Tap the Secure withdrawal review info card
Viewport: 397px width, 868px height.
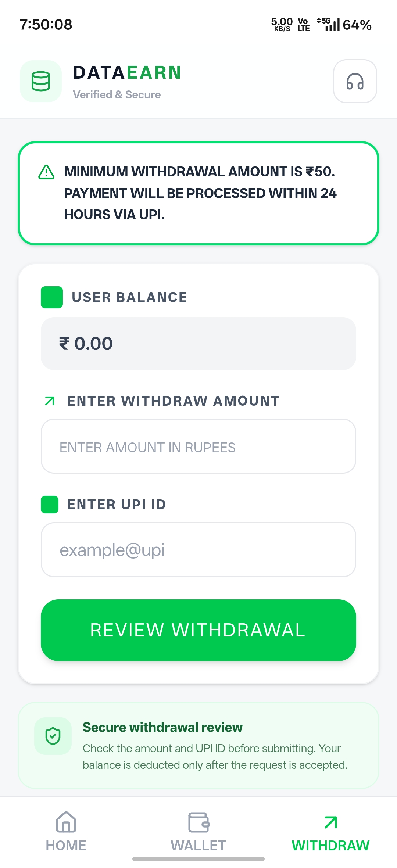click(x=198, y=745)
